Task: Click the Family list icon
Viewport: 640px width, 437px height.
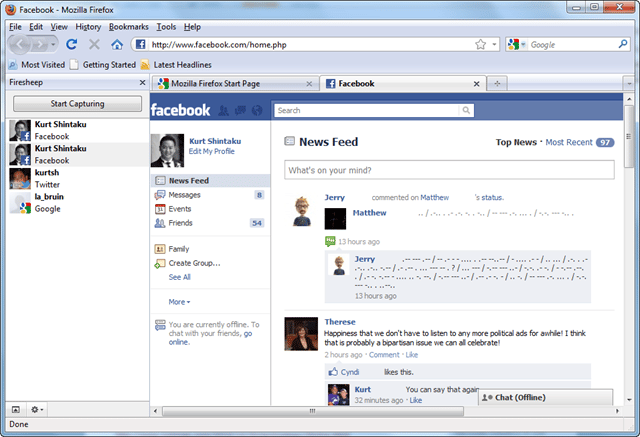Action: [160, 249]
